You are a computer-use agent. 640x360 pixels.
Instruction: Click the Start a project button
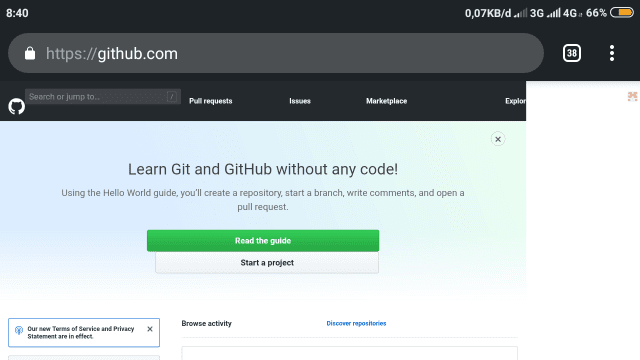click(x=267, y=262)
